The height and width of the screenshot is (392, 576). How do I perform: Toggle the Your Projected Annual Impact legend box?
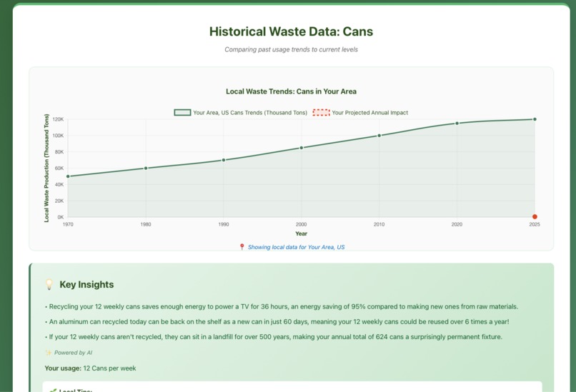click(x=321, y=113)
